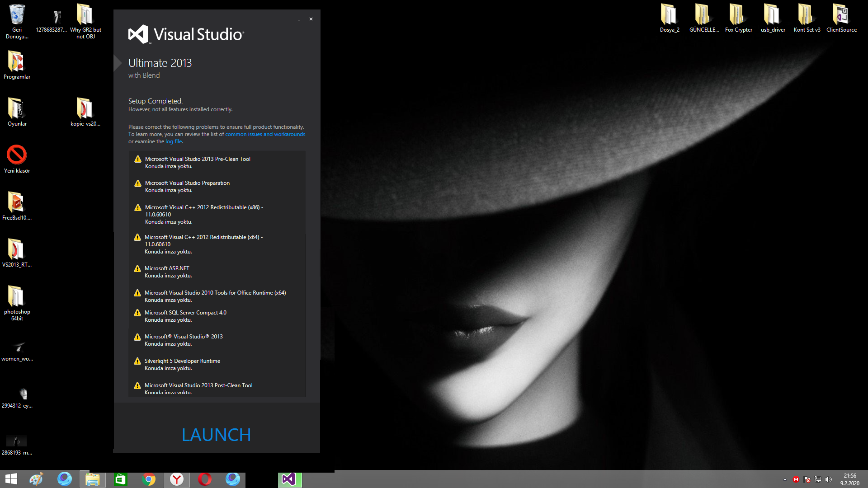Select the FreeBsd10... desktop icon
Viewport: 868px width, 488px height.
17,206
